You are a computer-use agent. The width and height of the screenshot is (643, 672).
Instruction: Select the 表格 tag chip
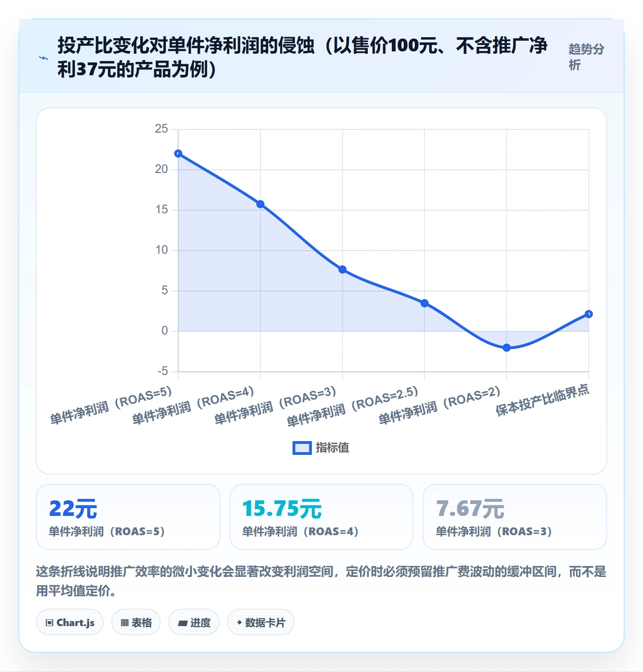[x=136, y=622]
